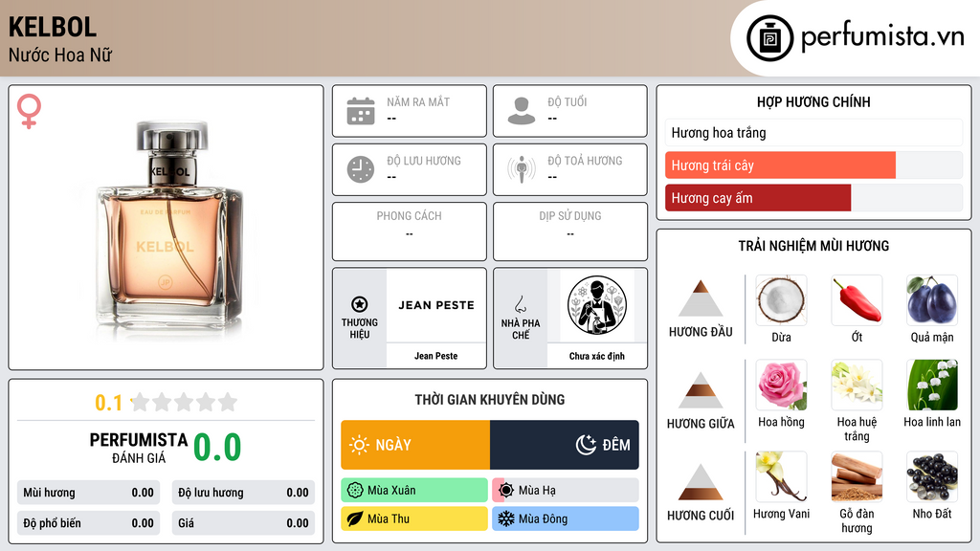Click the Trải nghiệm mùi hương heading
The width and height of the screenshot is (980, 551).
coord(813,246)
